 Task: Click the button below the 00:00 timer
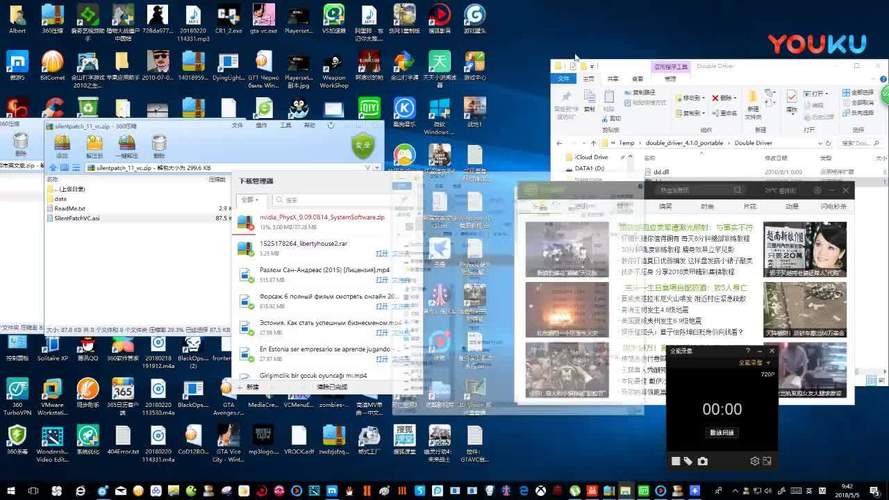point(722,433)
